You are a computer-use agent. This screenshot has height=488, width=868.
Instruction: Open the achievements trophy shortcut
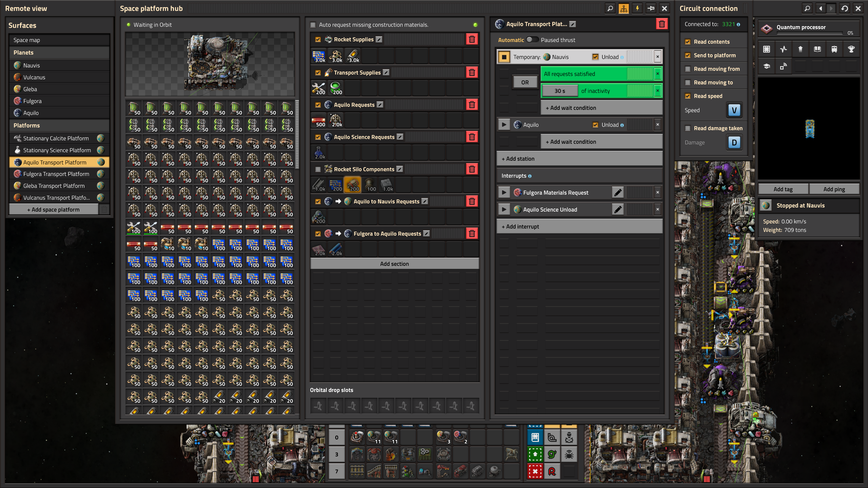[x=851, y=49]
